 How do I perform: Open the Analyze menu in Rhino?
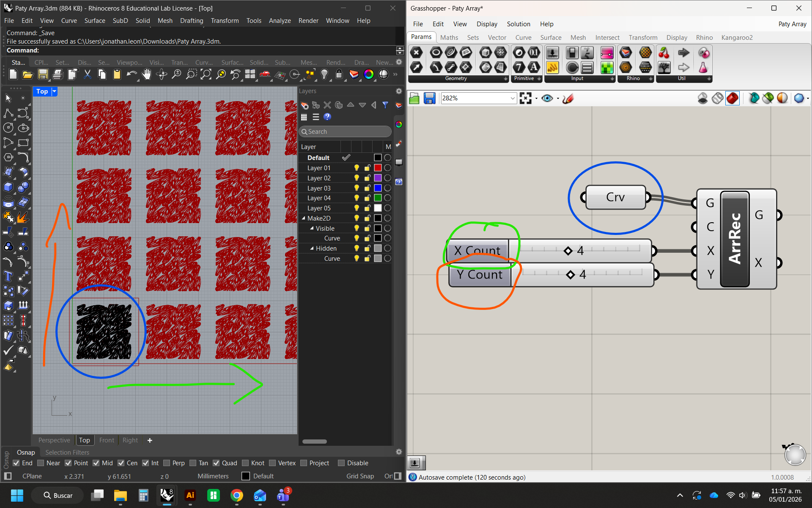(280, 20)
